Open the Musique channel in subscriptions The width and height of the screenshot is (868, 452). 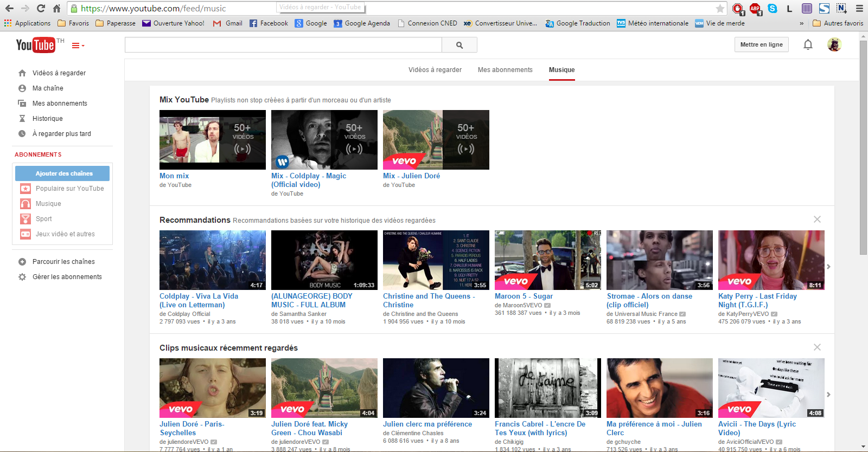tap(48, 204)
